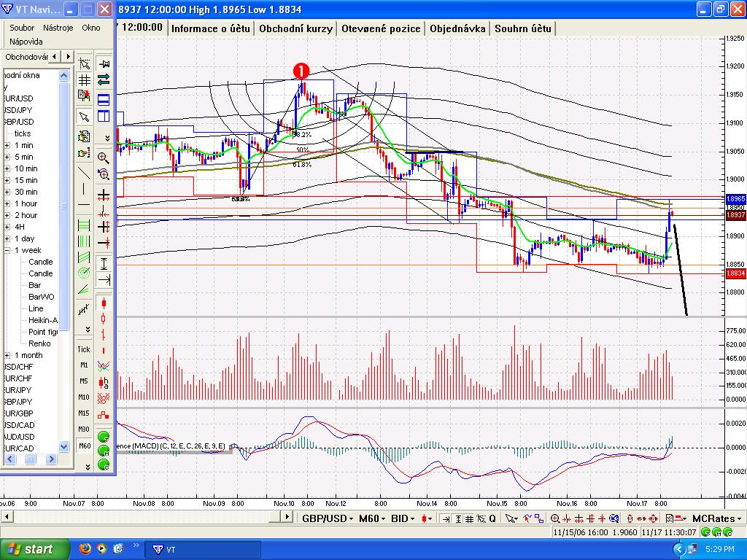Viewport: 747px width, 560px height.
Task: Click chart scroll left arrow
Action: [7, 517]
